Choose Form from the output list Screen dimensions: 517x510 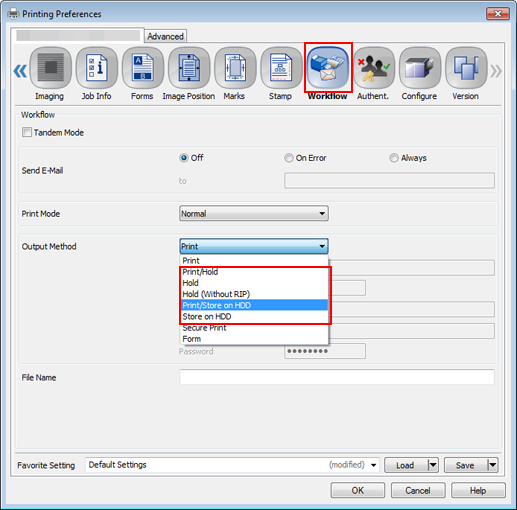(254, 339)
